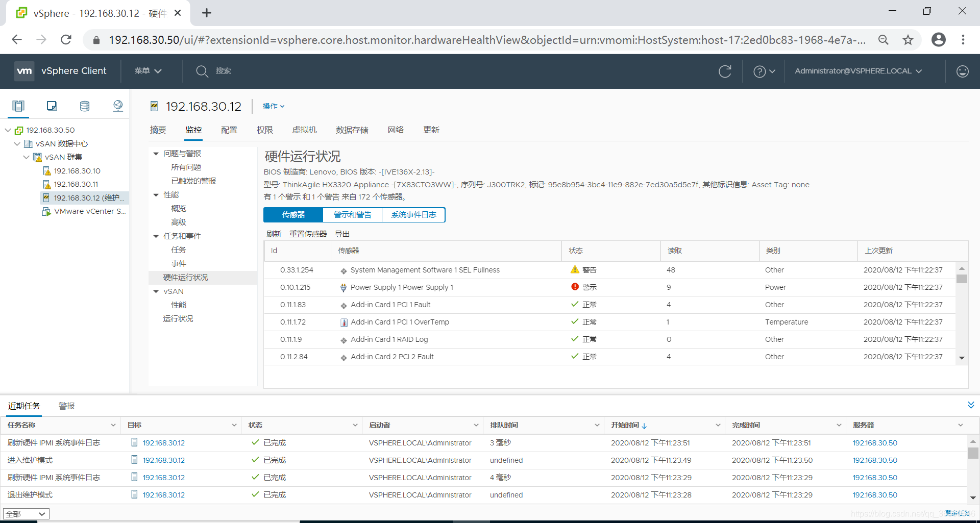Open 192.168.30.12 target link for 进入维护模式 task
The image size is (980, 523).
pyautogui.click(x=164, y=460)
